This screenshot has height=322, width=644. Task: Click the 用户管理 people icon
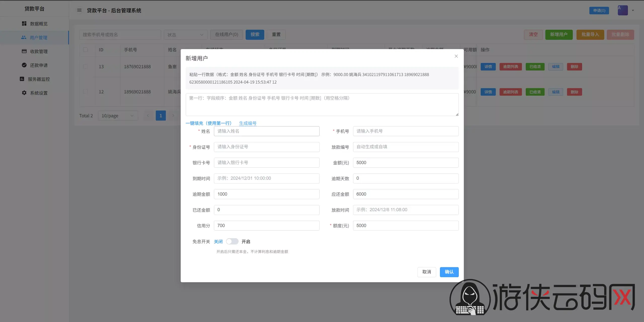[24, 37]
